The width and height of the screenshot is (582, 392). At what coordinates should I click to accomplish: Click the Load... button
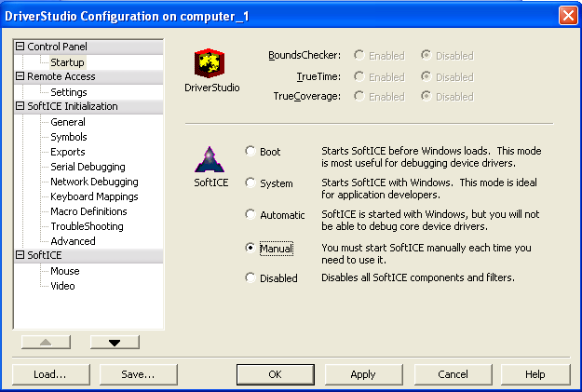coord(49,374)
